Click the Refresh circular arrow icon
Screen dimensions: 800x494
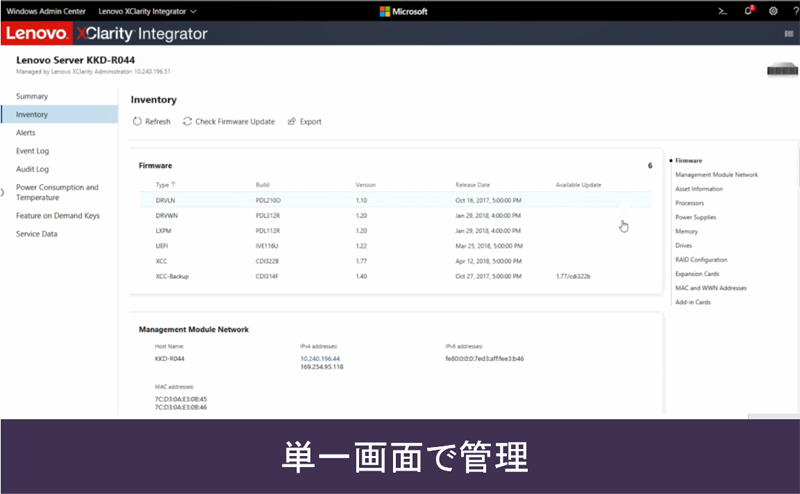click(137, 121)
